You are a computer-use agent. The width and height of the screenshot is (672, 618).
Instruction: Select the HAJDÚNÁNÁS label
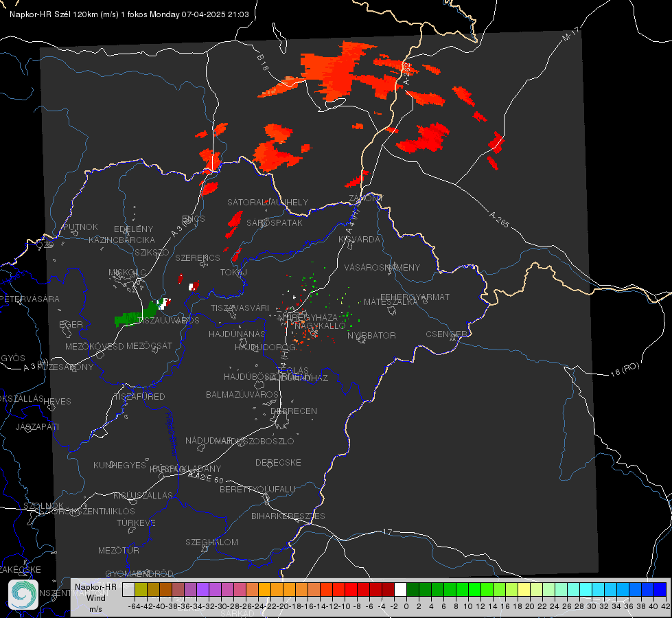(237, 334)
